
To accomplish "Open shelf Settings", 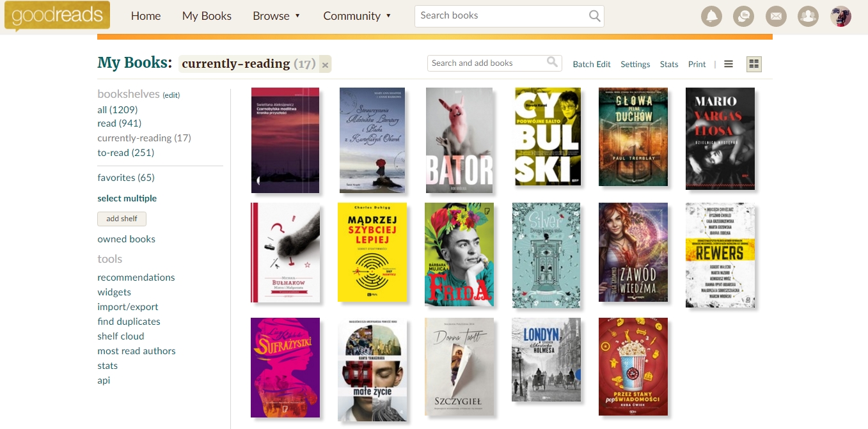I will point(635,64).
